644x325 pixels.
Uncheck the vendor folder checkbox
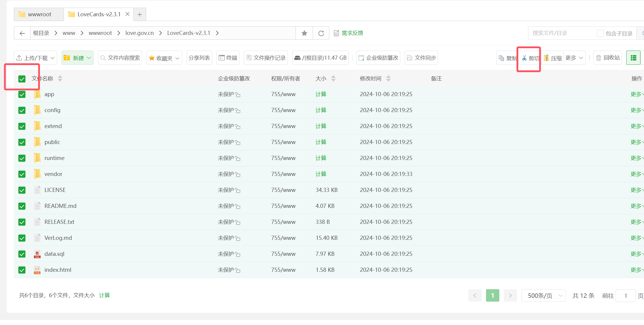[22, 174]
